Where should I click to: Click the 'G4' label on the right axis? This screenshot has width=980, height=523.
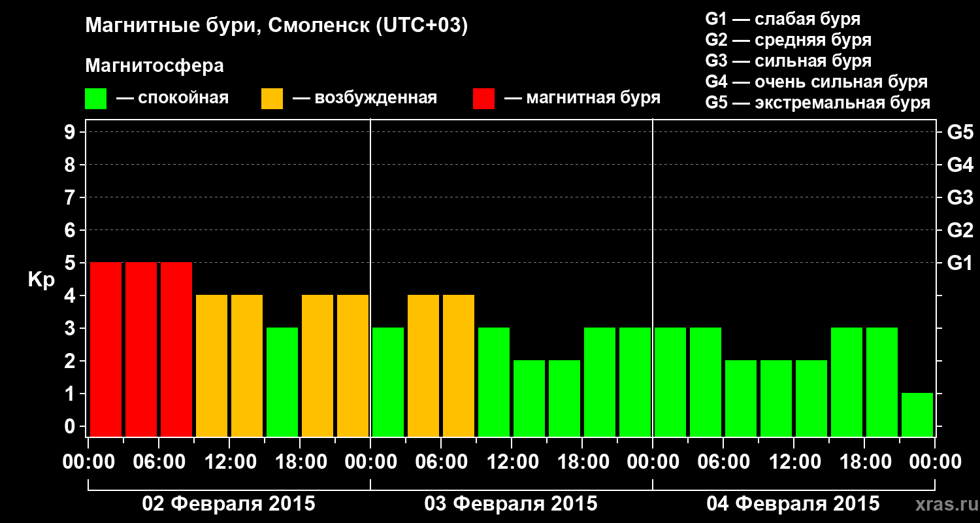tap(960, 165)
